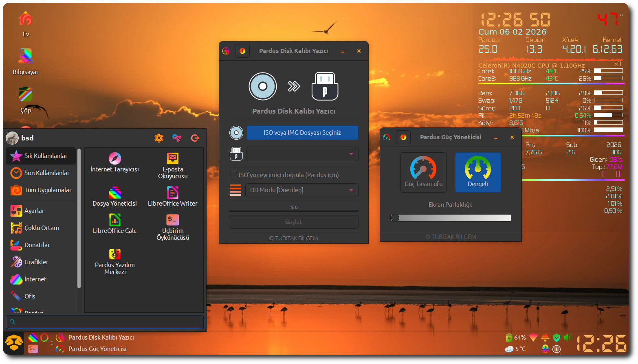This screenshot has height=364, width=638.
Task: Open the Çoklu Ortam category
Action: 41,228
